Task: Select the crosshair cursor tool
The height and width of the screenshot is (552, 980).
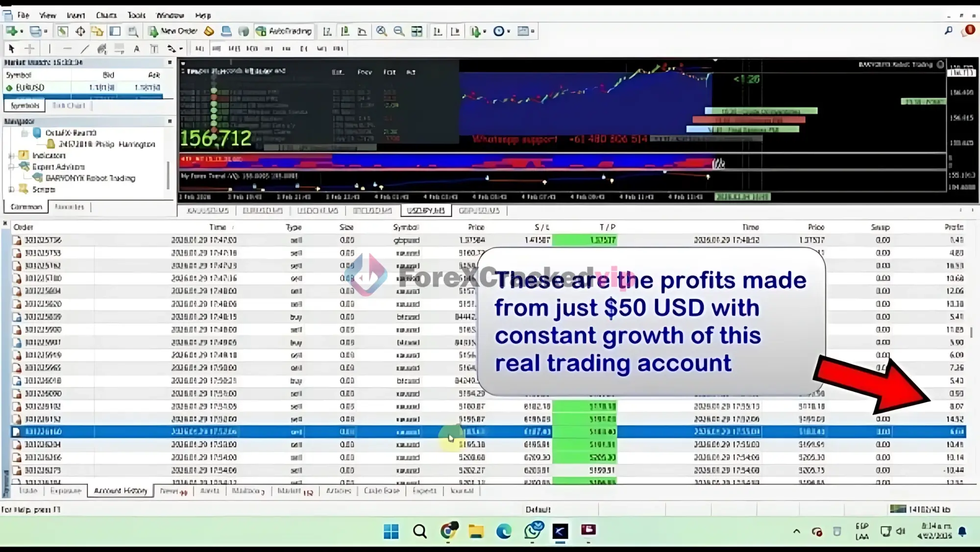Action: click(29, 49)
